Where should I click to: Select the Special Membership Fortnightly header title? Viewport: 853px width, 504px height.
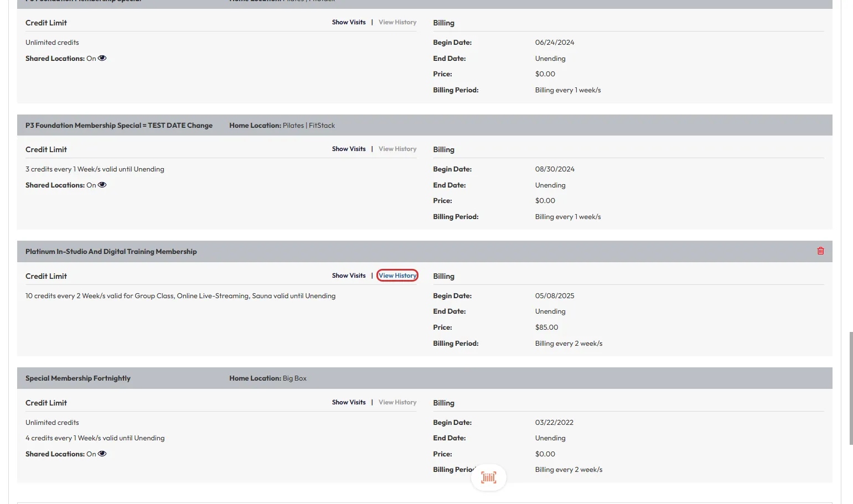(78, 378)
